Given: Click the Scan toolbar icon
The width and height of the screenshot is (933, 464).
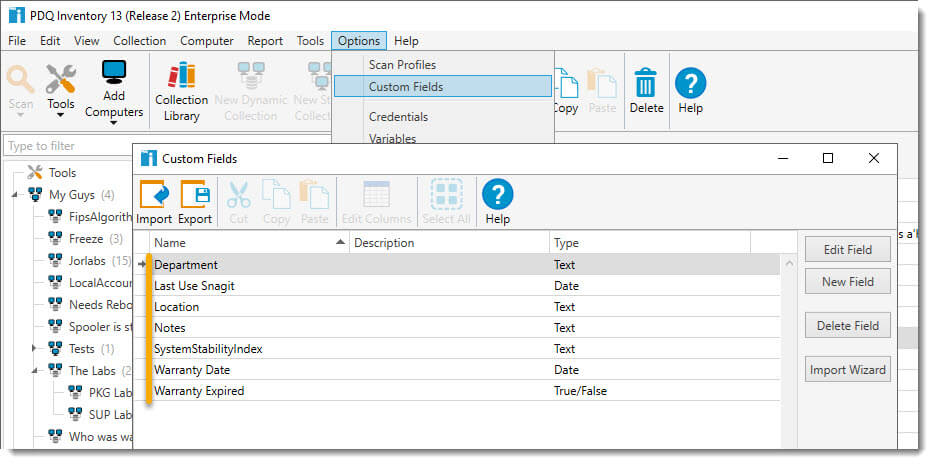Looking at the screenshot, I should (20, 80).
